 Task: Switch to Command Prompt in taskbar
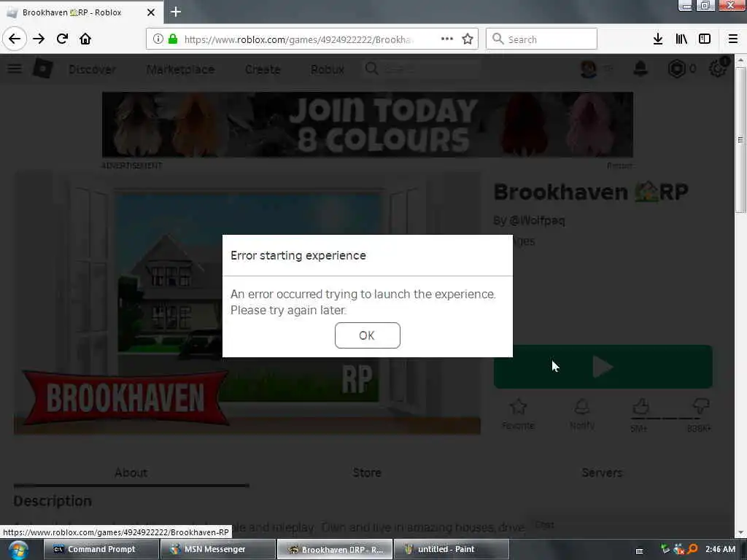[101, 549]
